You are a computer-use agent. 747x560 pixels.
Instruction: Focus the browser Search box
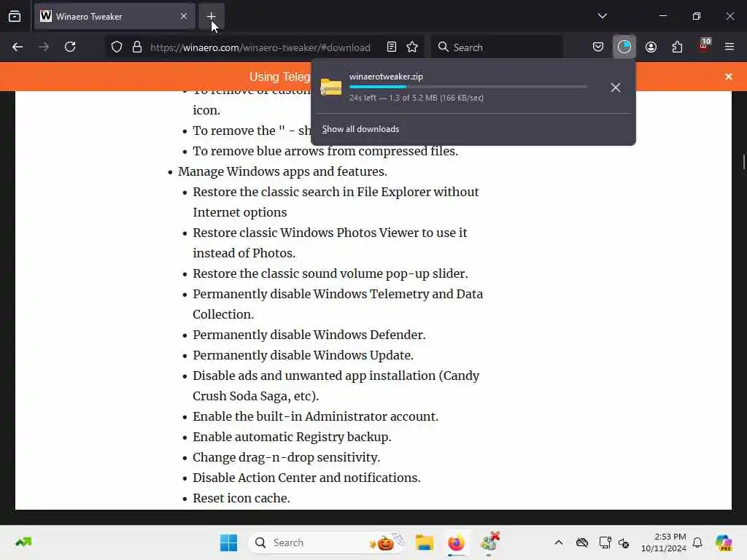pos(497,47)
